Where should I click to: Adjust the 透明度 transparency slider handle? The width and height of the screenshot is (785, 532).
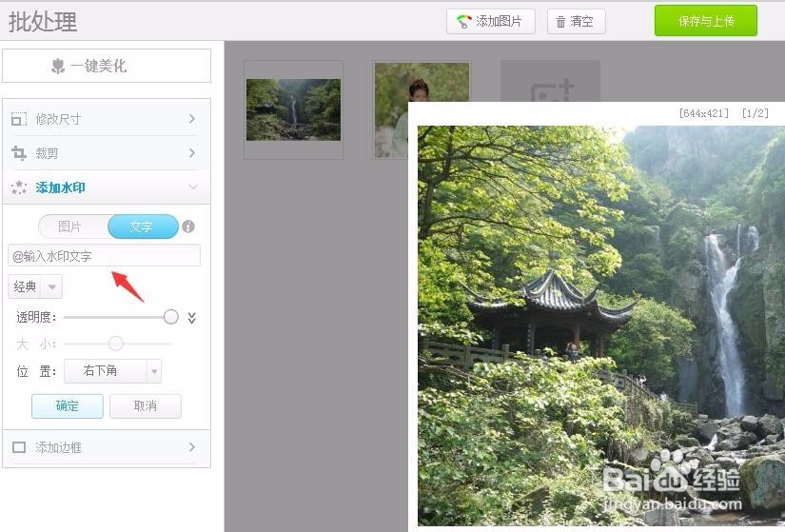(x=170, y=317)
